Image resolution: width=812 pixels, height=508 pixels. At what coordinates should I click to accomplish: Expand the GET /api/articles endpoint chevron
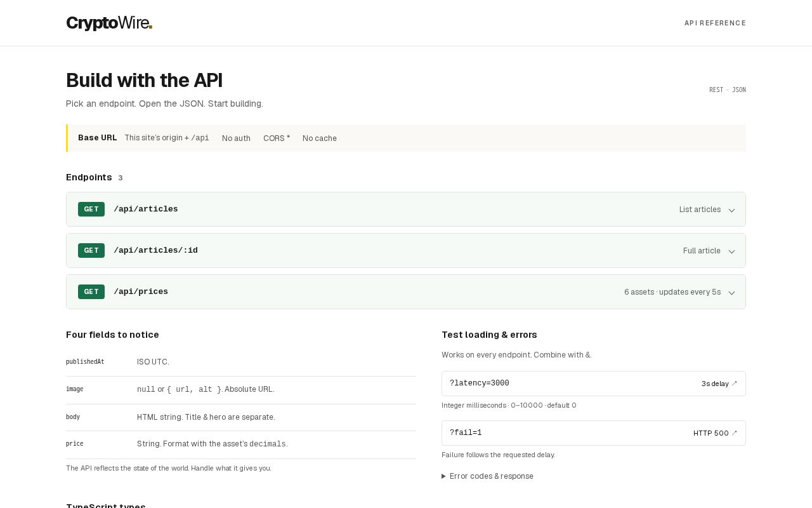click(731, 210)
